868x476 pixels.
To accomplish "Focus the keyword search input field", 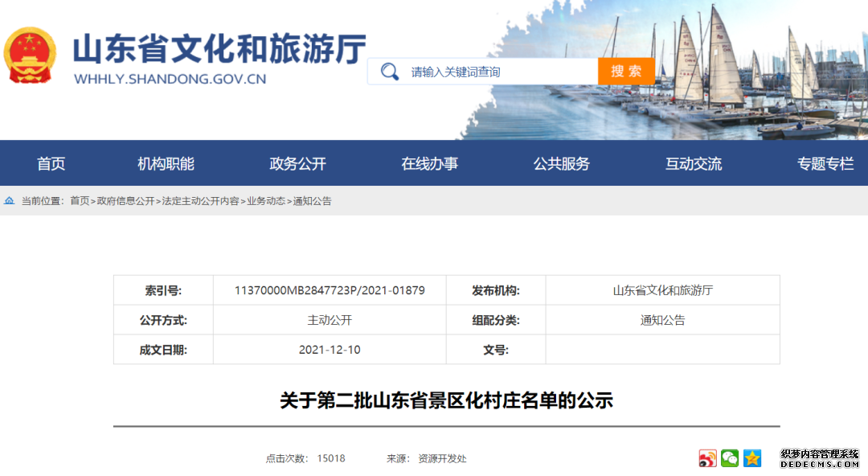I will click(498, 72).
